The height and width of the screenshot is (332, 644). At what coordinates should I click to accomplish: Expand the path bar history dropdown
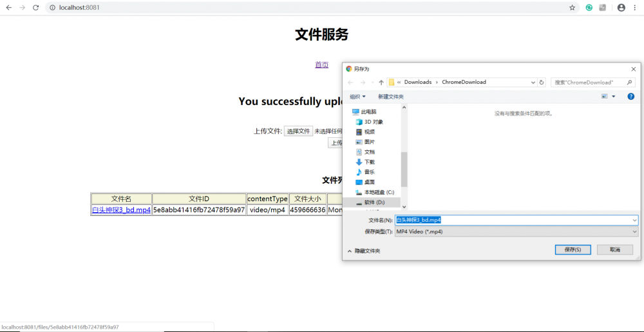[x=533, y=82]
